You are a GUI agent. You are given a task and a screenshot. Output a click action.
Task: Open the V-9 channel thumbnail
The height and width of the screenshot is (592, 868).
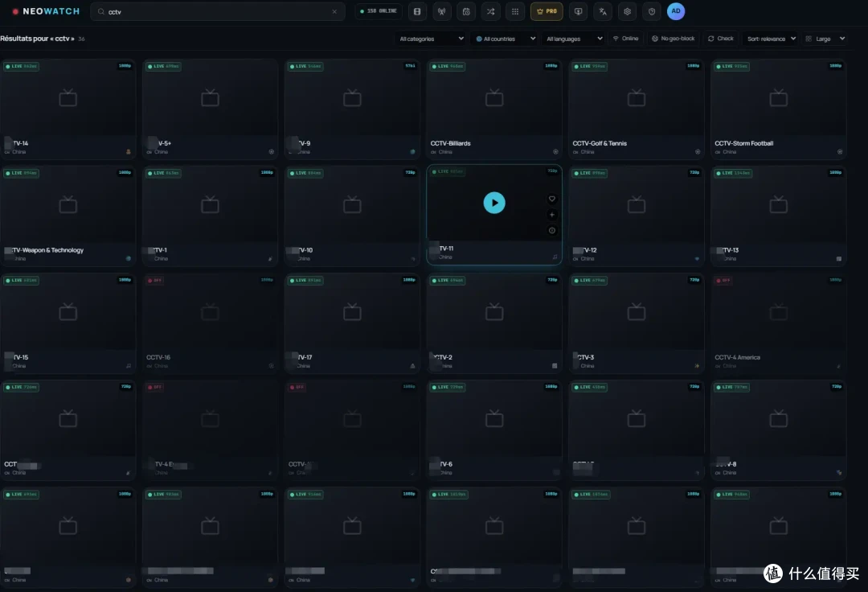[x=352, y=97]
